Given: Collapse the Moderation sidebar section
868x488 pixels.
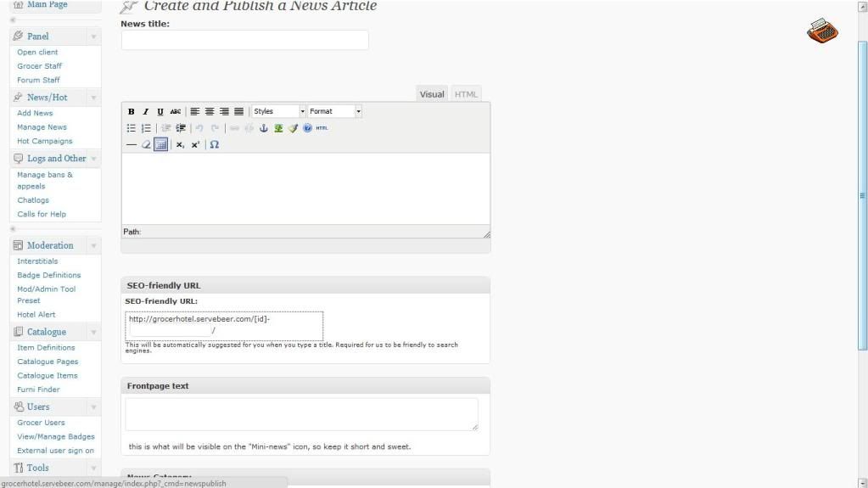Looking at the screenshot, I should pyautogui.click(x=93, y=245).
